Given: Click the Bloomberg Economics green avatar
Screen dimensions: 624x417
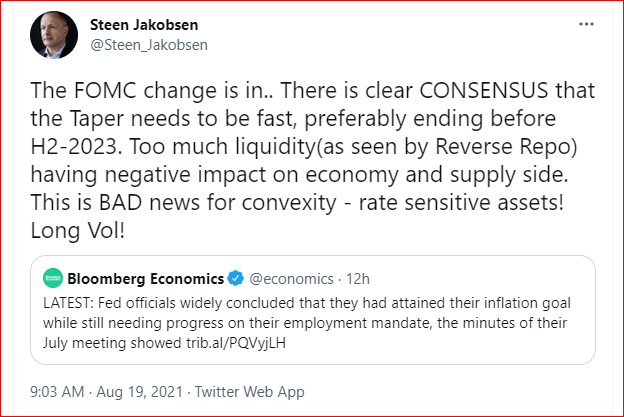Looking at the screenshot, I should point(53,278).
